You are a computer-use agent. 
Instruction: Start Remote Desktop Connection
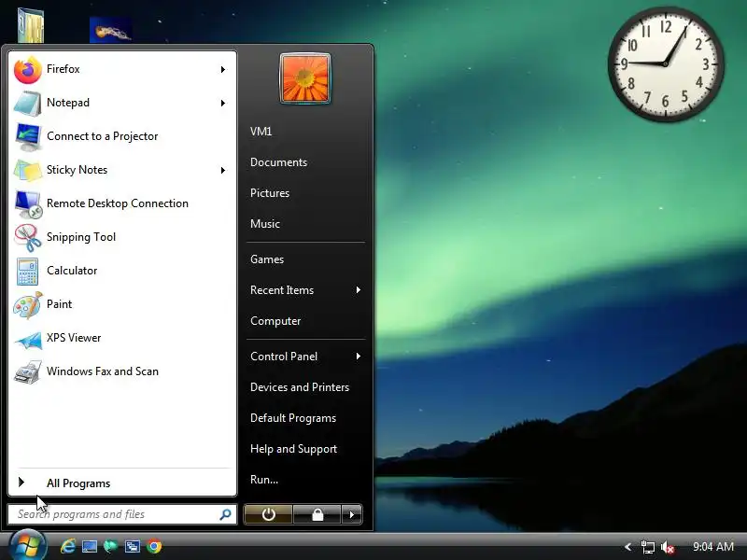121,203
